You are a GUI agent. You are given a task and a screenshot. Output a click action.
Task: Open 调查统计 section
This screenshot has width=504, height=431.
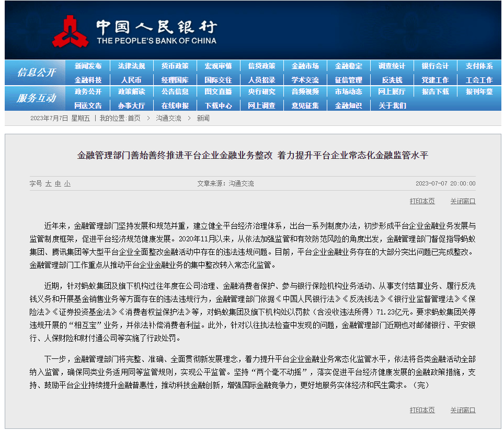tap(392, 66)
